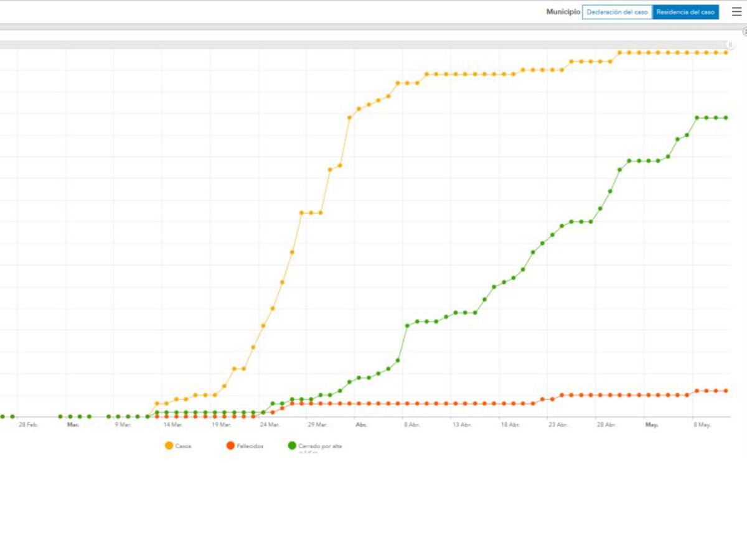
Task: Select the rightmost yellow Casos data point
Action: [x=726, y=53]
